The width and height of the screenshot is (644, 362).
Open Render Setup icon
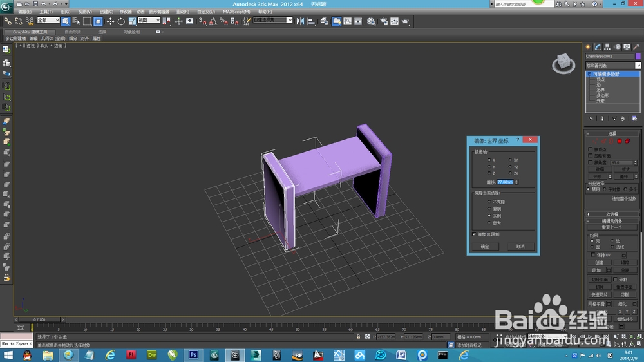[384, 21]
